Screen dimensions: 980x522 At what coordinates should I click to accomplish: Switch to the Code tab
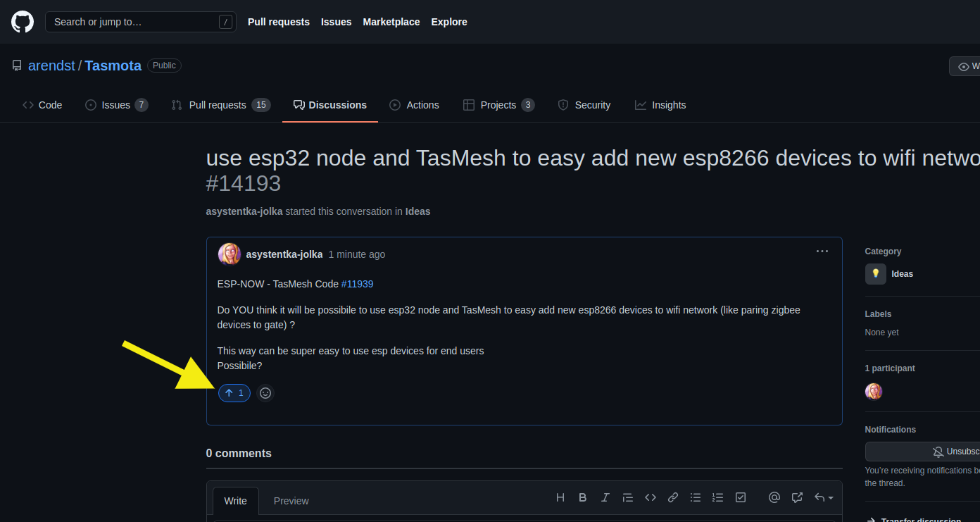tap(42, 105)
